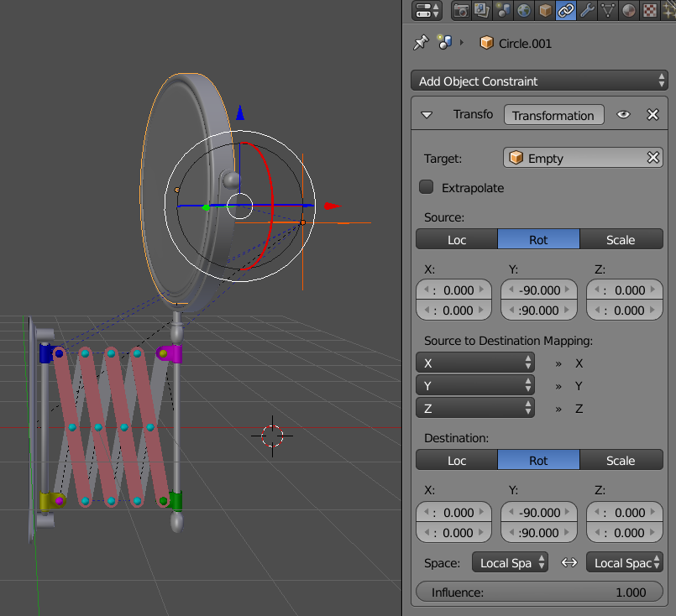Open the Texture checker icon

click(x=648, y=11)
